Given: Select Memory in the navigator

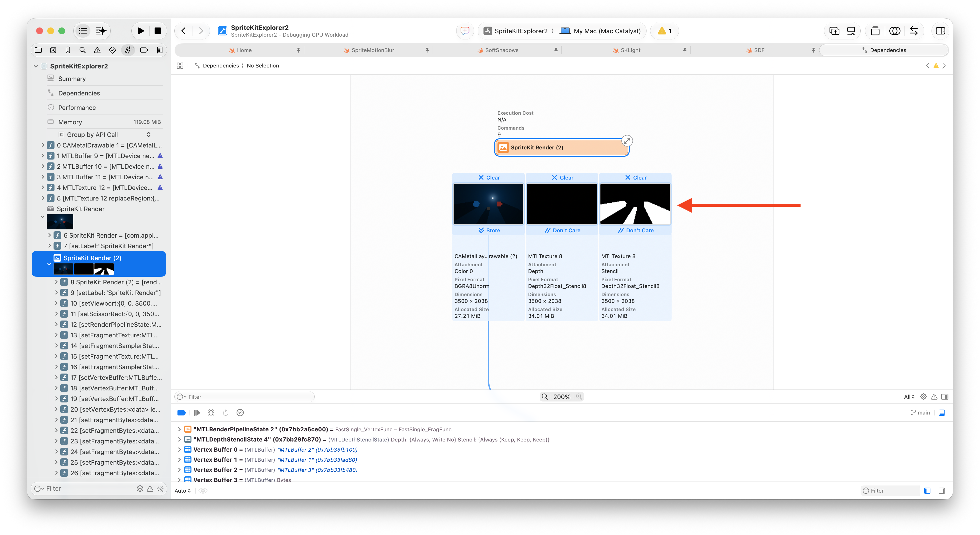Looking at the screenshot, I should coord(105,122).
